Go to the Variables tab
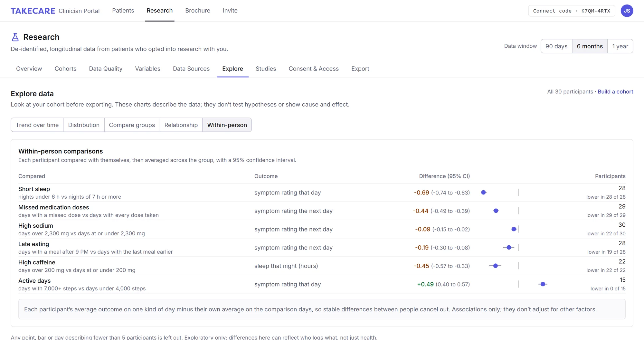This screenshot has width=644, height=340. point(147,69)
